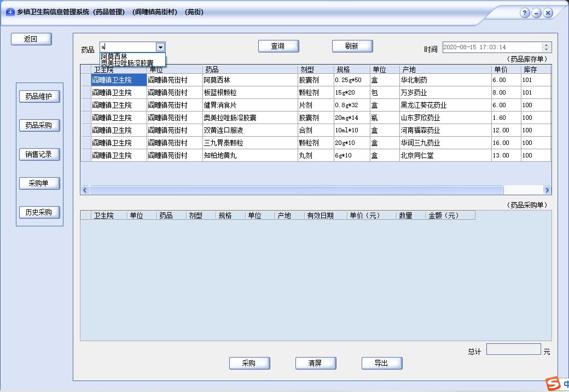The image size is (569, 392).
Task: Click the 清屏 clear button
Action: pos(316,362)
